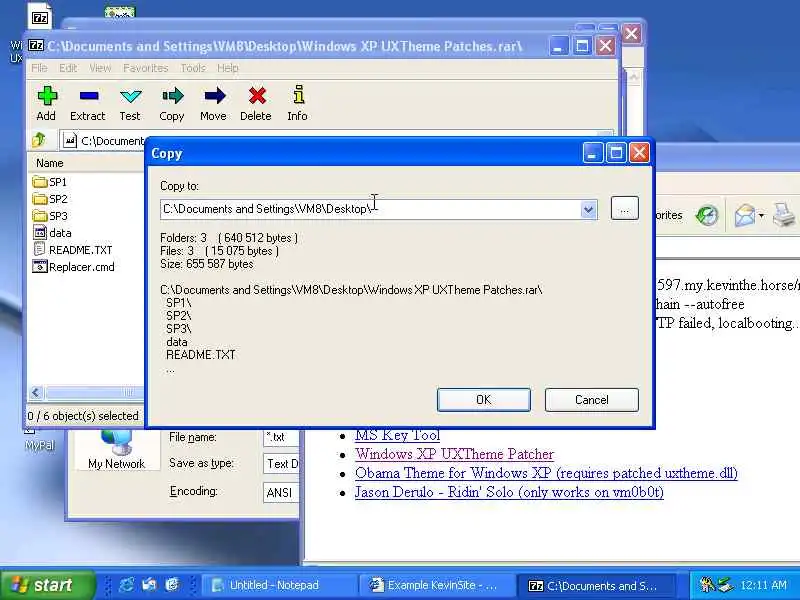800x600 pixels.
Task: Select the data file in the list
Action: pos(52,233)
